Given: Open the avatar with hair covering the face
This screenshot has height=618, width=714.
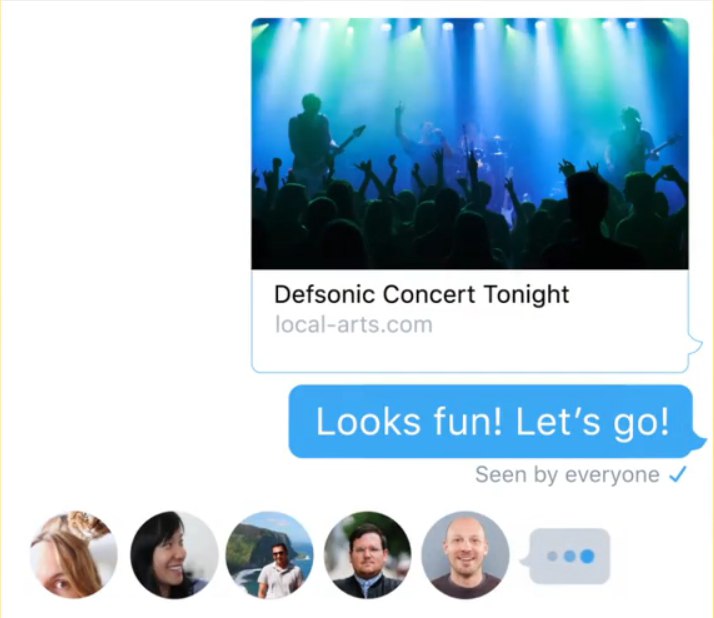Looking at the screenshot, I should point(74,555).
